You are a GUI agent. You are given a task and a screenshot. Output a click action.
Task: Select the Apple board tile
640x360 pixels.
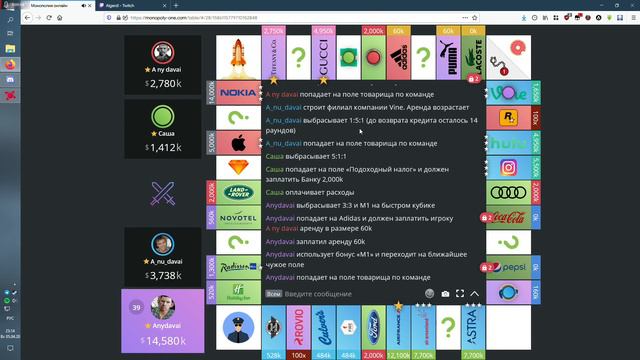(x=238, y=143)
